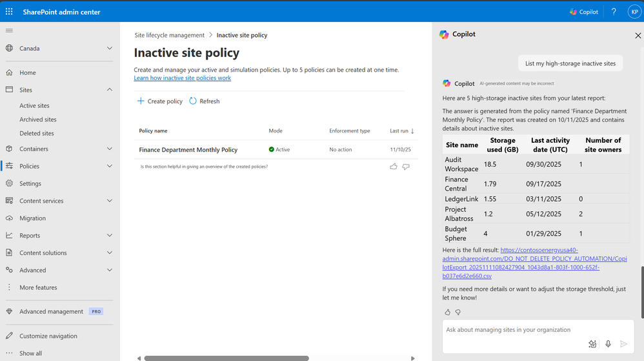Click the Mode column header

coord(276,130)
